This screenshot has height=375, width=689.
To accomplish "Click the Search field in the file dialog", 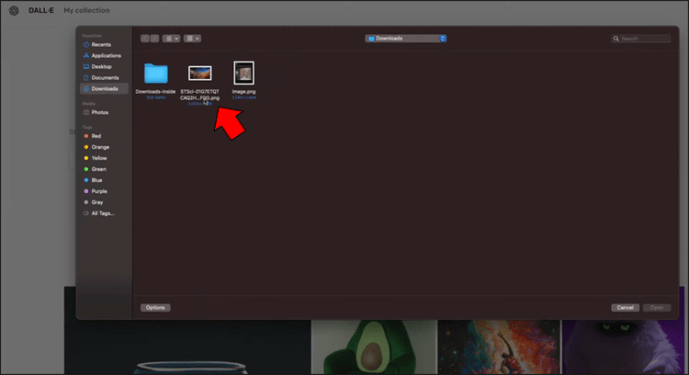I will click(x=641, y=39).
